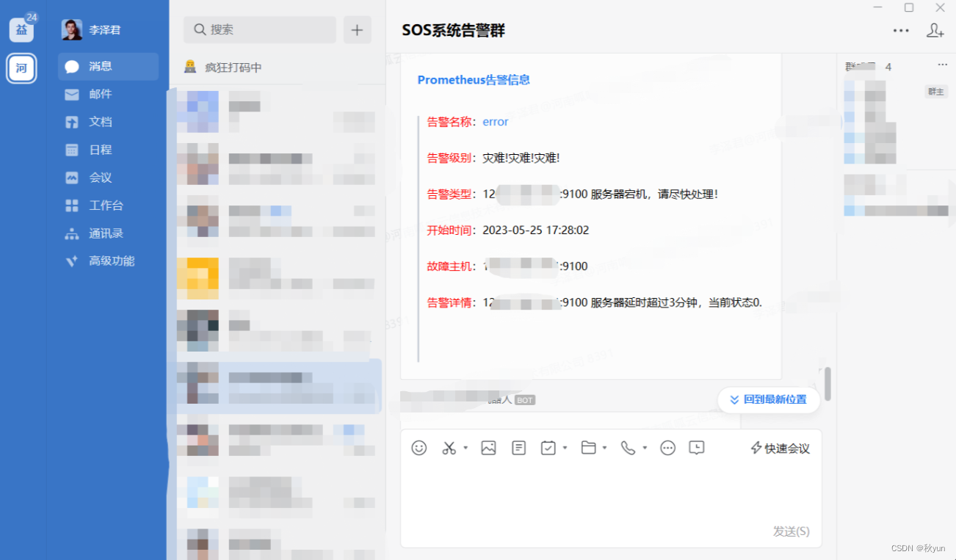Click the 灾难!灾难!灾难! alert level text
The image size is (956, 560).
(x=521, y=158)
